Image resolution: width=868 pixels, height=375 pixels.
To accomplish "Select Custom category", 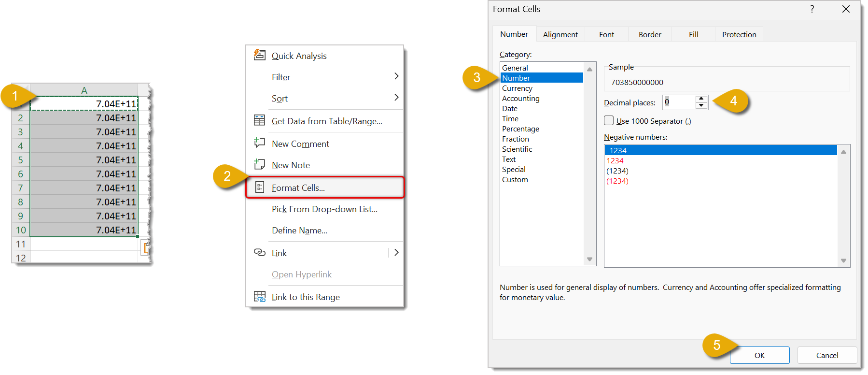I will 542,179.
